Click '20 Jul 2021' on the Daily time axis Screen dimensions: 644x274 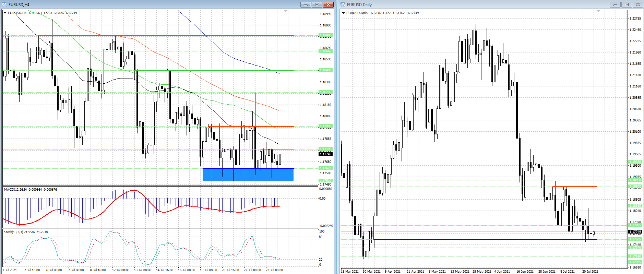coord(590,272)
